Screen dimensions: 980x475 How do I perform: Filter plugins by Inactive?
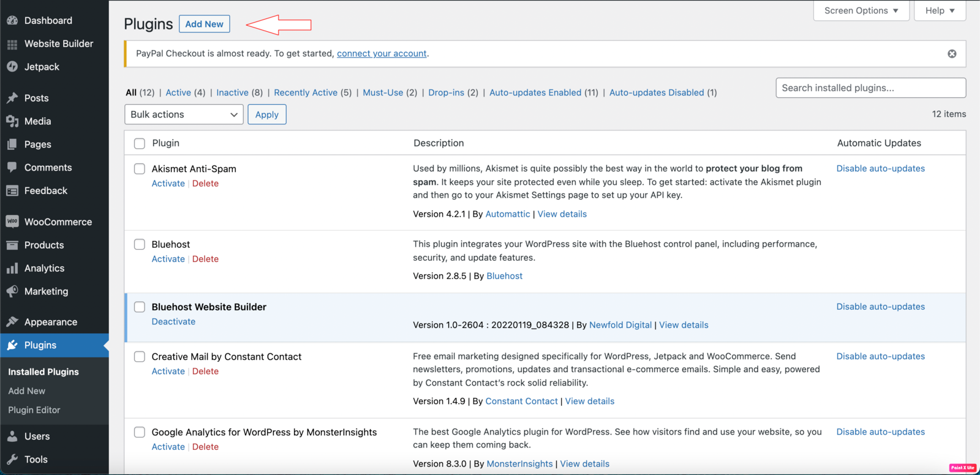232,92
